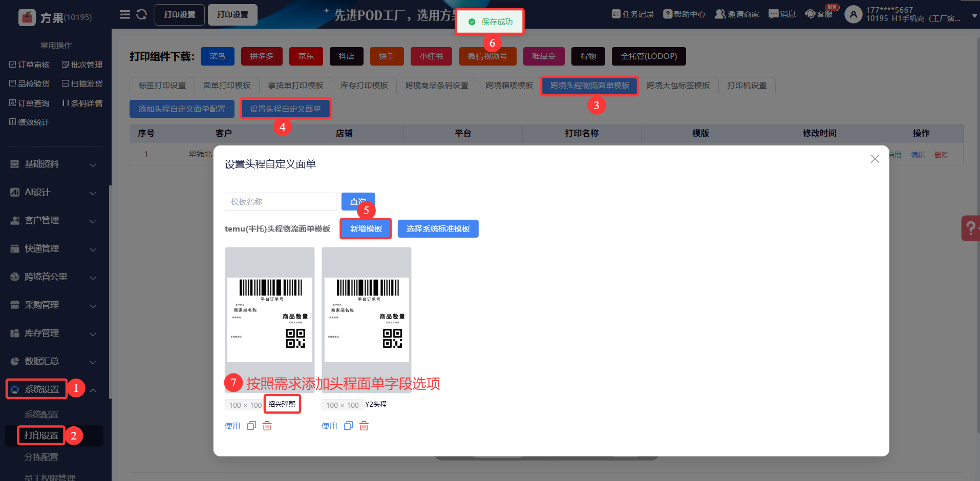The image size is (980, 481).
Task: Download the 得物 print component
Action: click(x=588, y=56)
